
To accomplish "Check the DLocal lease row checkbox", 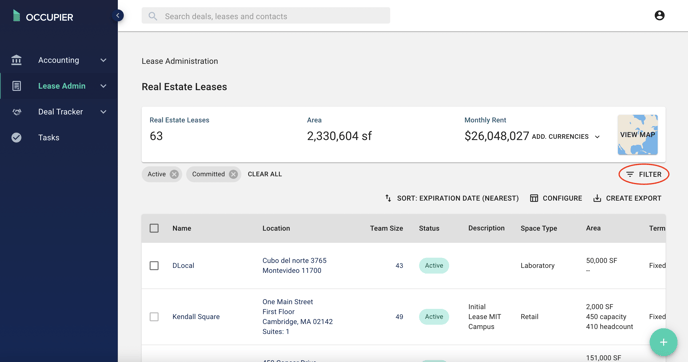I will tap(154, 265).
